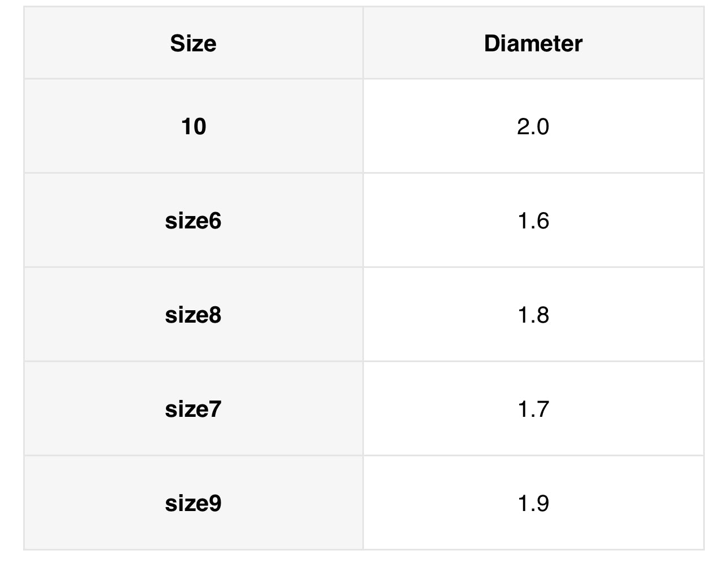The height and width of the screenshot is (568, 728).
Task: Click the Diameter column header
Action: pyautogui.click(x=533, y=43)
